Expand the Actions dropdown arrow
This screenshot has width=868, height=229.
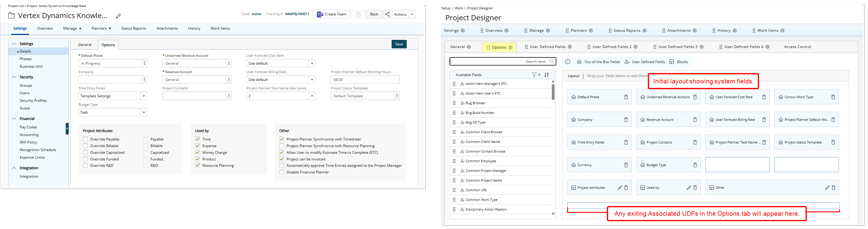(x=412, y=14)
